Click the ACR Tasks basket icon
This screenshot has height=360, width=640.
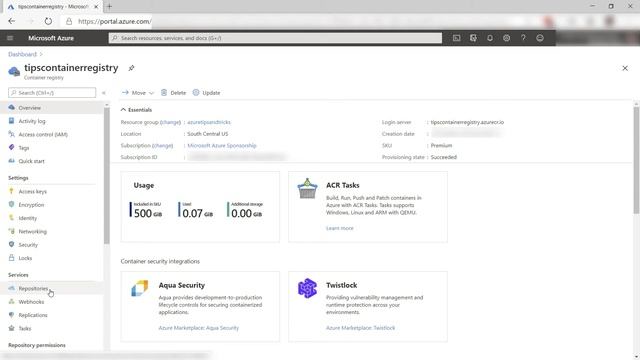pyautogui.click(x=307, y=189)
